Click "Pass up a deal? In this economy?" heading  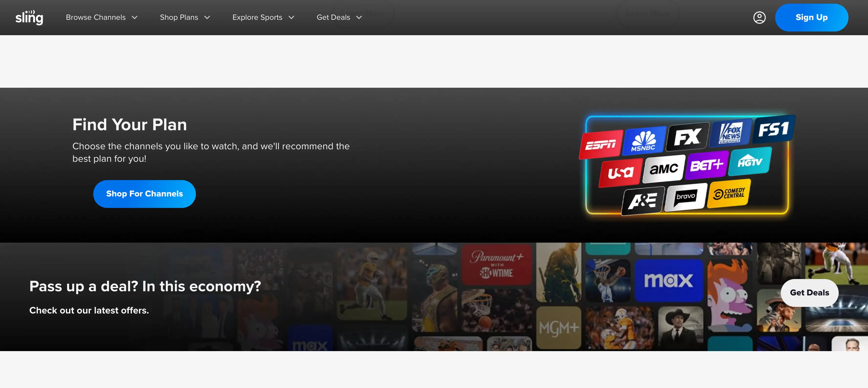145,287
